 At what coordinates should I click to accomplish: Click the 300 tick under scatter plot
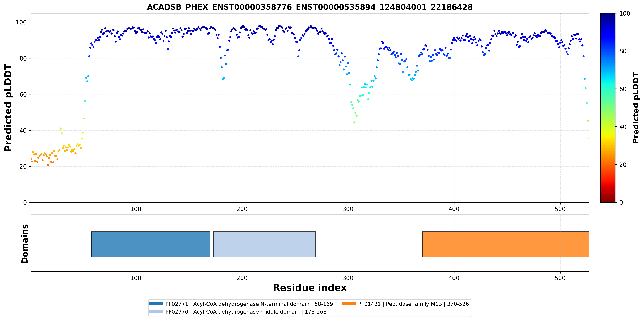348,209
